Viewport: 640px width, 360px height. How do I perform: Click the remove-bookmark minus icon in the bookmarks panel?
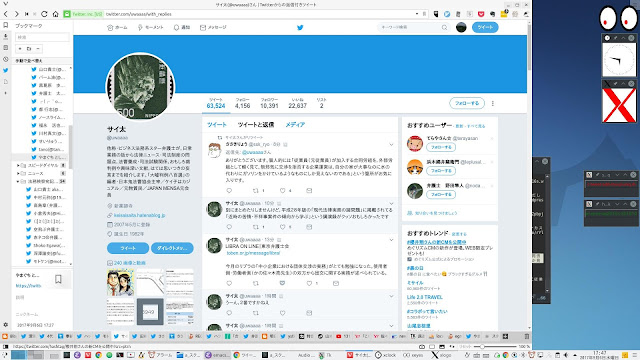point(38,49)
